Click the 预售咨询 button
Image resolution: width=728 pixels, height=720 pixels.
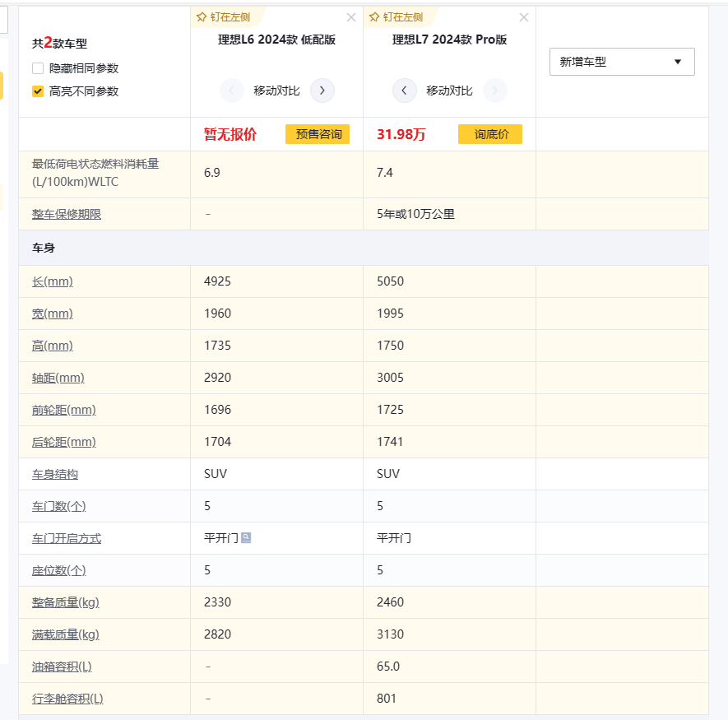pyautogui.click(x=317, y=134)
